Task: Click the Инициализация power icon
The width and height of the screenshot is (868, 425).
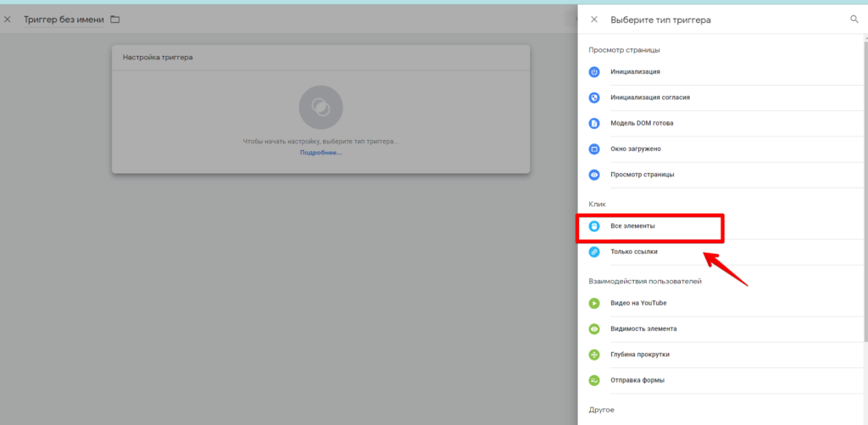Action: click(x=594, y=72)
